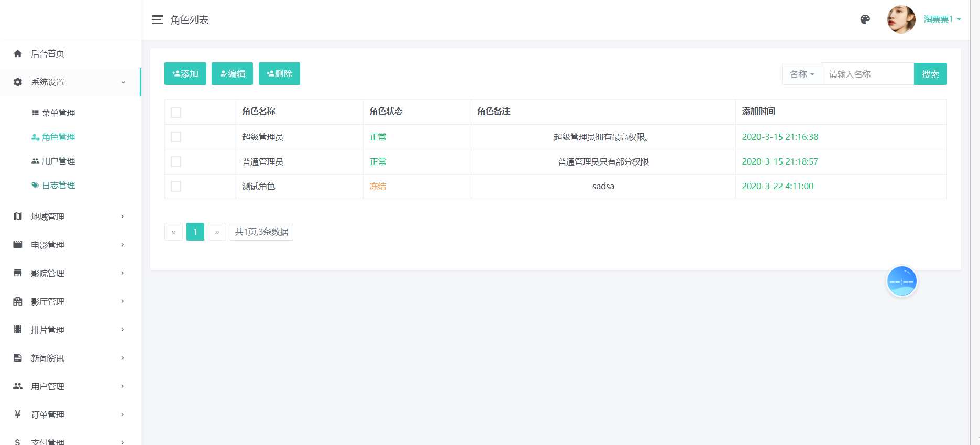This screenshot has width=980, height=445.
Task: Check the box for 超级管理员 row
Action: click(176, 137)
